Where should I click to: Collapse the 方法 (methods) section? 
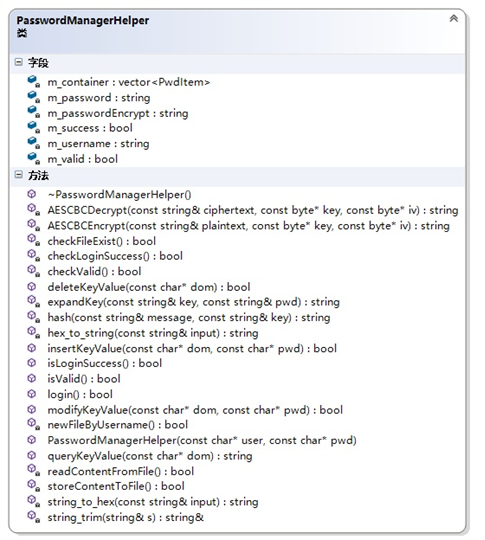[18, 175]
